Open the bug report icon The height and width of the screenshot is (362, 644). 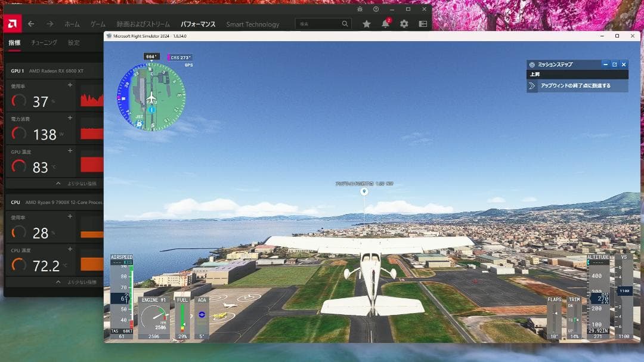(x=360, y=10)
